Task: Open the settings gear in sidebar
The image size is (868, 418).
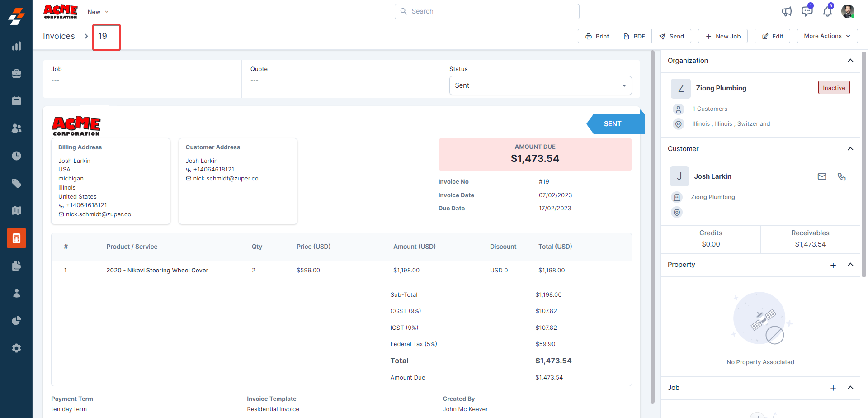Action: pyautogui.click(x=16, y=348)
